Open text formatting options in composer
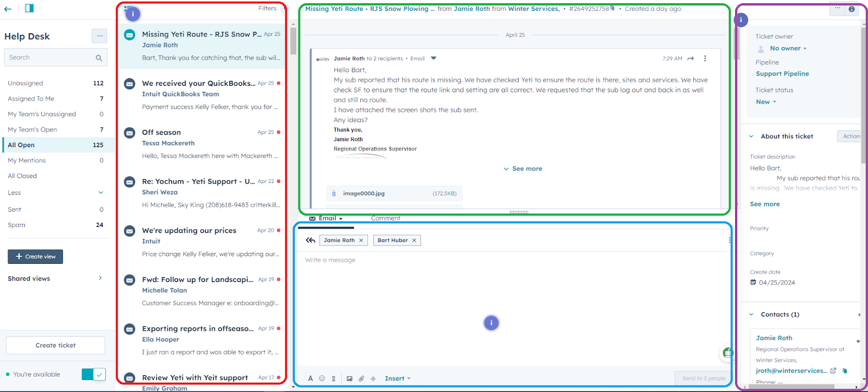 pos(310,378)
